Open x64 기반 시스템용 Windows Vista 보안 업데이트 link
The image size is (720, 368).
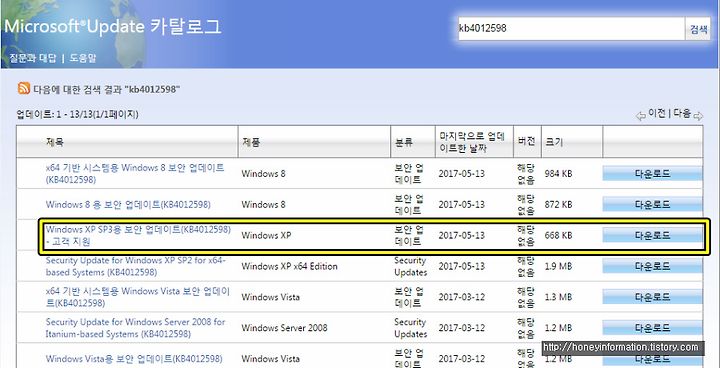coord(138,297)
